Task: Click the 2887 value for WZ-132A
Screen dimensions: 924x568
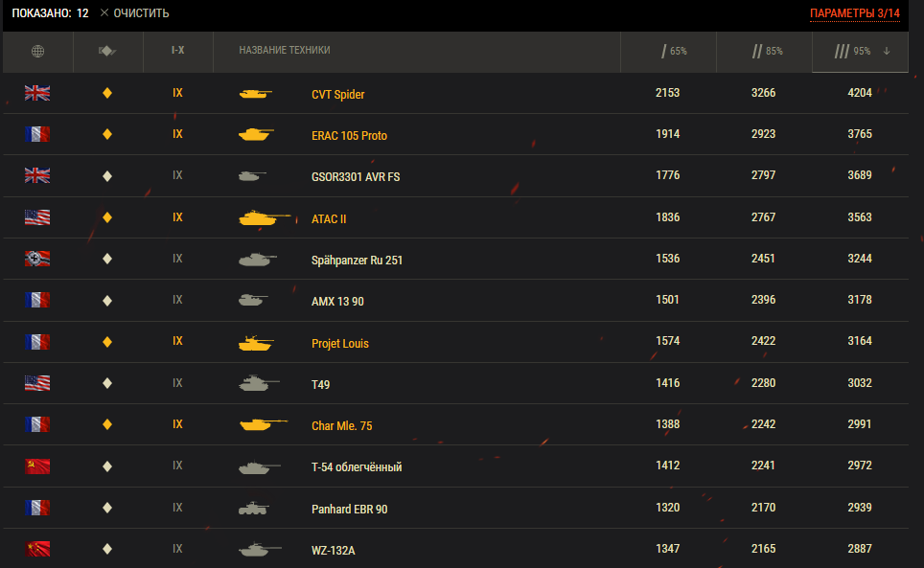Action: tap(860, 549)
